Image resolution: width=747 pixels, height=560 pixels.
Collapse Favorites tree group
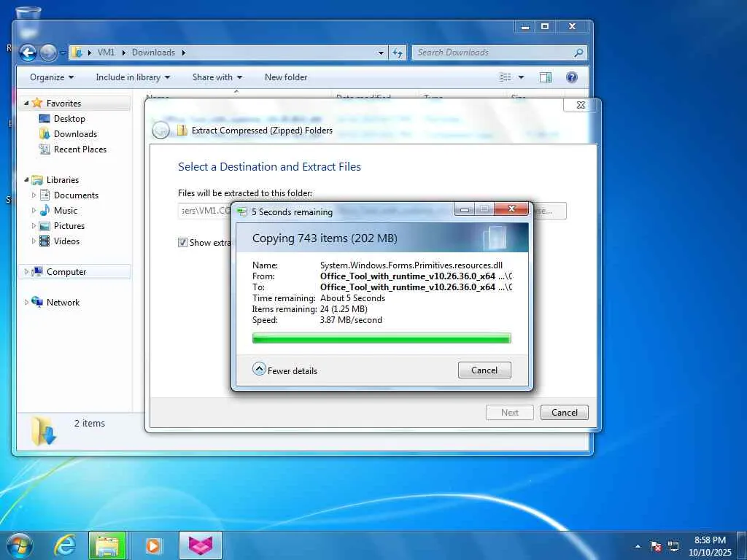[x=26, y=104]
